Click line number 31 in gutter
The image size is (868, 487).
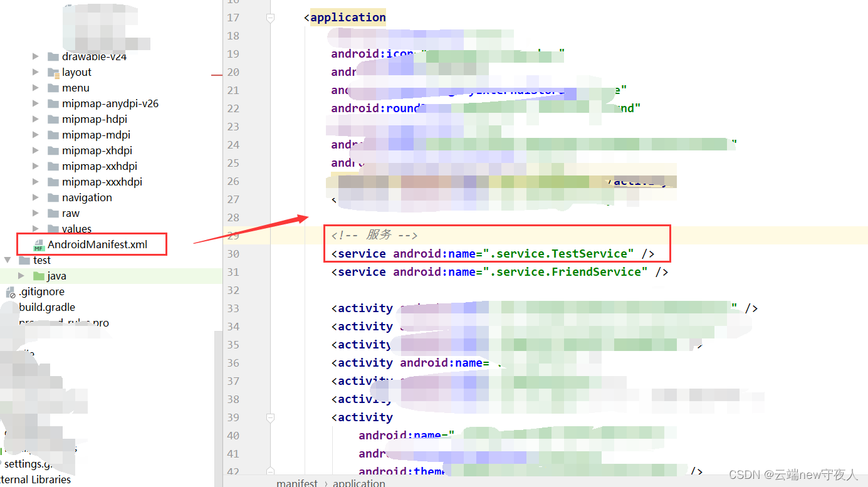233,272
